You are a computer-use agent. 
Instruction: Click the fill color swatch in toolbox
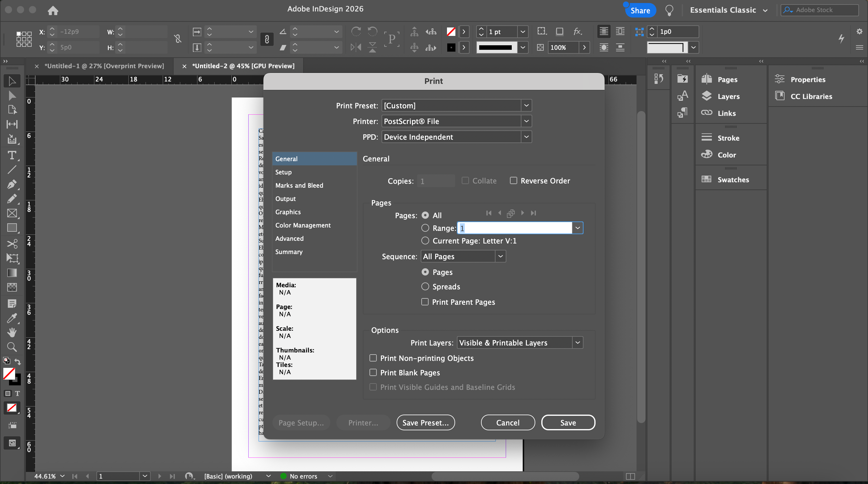point(9,373)
